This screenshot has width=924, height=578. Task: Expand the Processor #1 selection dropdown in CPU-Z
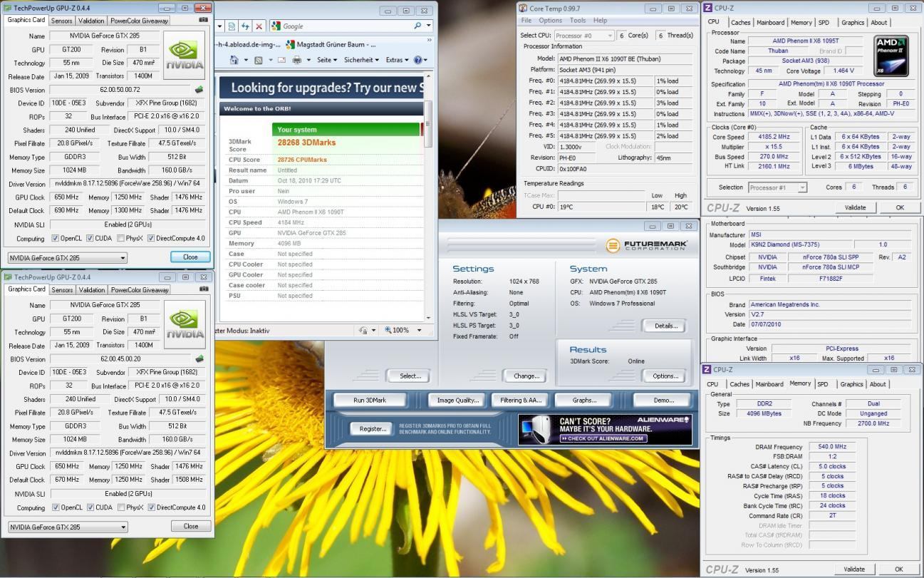tap(777, 187)
